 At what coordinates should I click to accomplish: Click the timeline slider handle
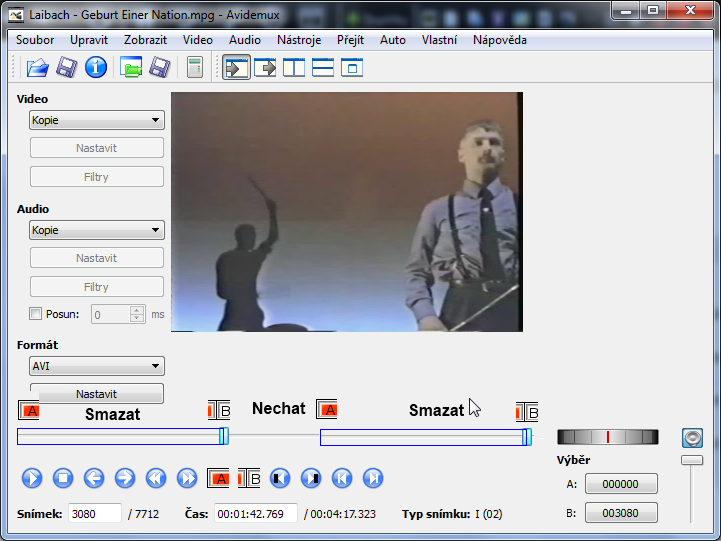pos(224,436)
